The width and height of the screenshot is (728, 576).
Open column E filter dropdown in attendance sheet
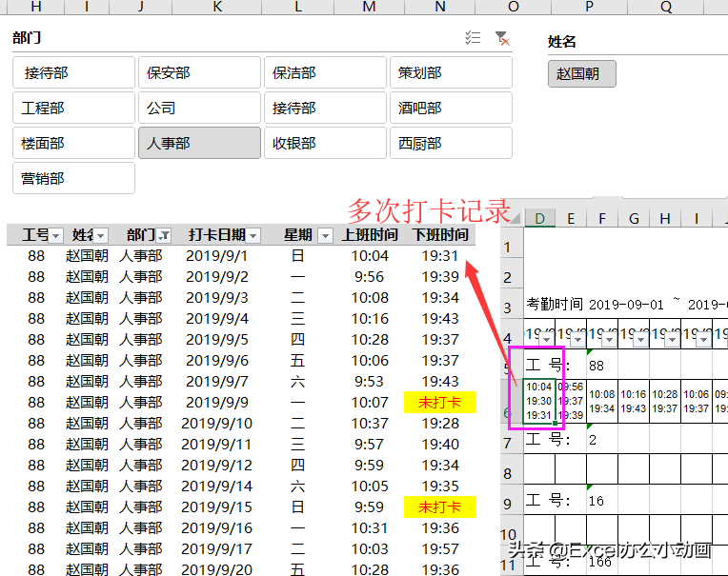[x=578, y=340]
